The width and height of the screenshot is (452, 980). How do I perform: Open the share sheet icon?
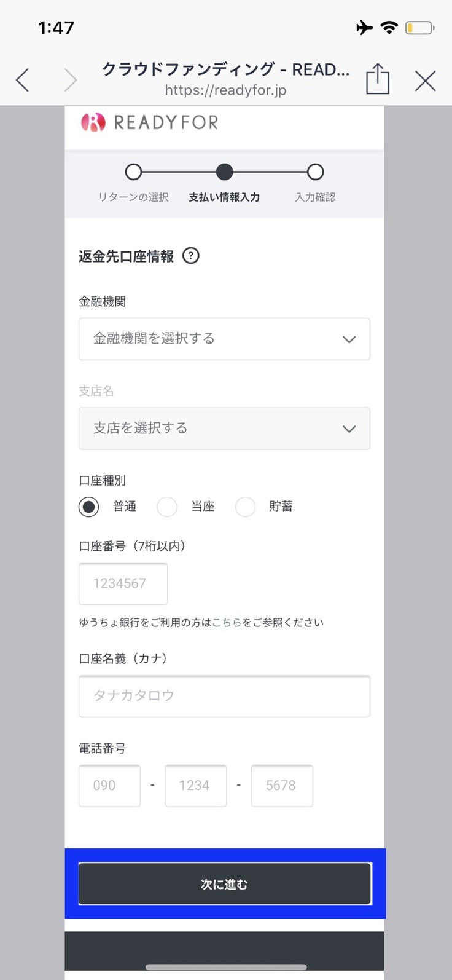click(377, 79)
